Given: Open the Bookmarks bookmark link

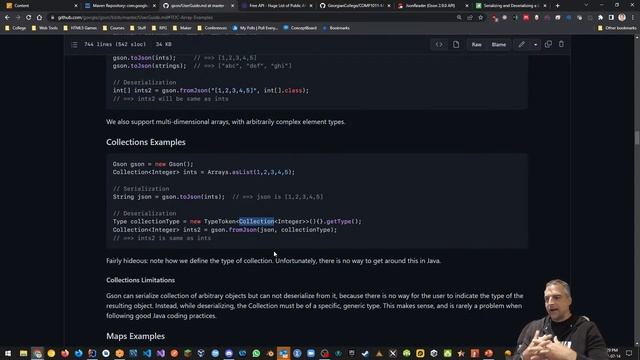Looking at the screenshot, I should tap(336, 28).
